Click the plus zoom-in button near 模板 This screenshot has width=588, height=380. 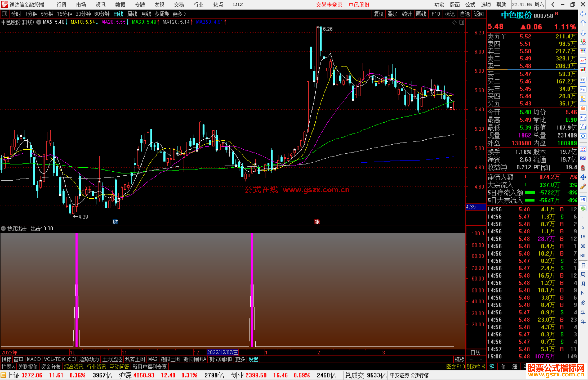(471, 359)
